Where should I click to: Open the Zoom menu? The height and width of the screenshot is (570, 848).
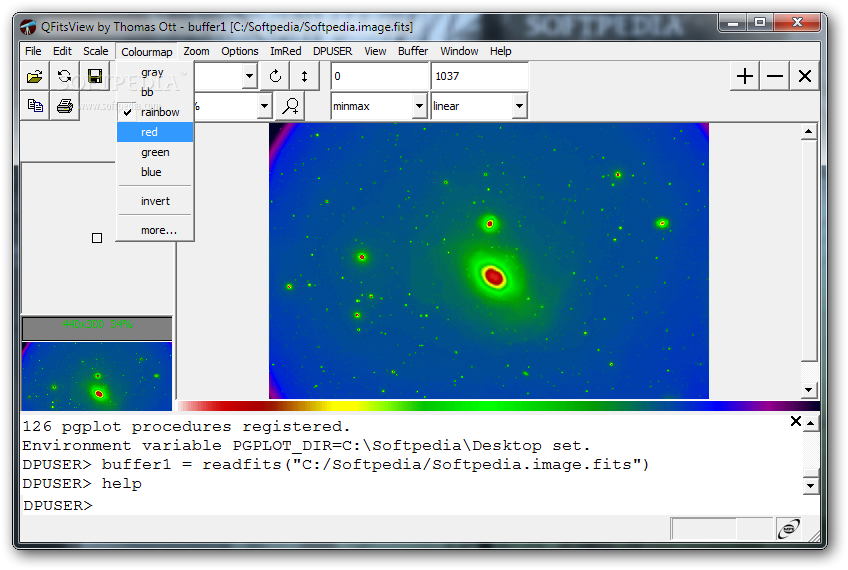coord(196,51)
